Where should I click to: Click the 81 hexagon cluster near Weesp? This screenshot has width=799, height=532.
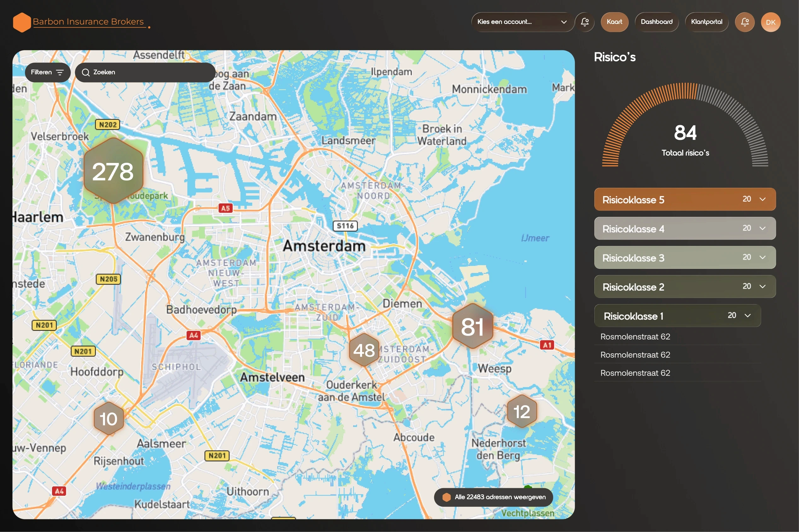[472, 327]
